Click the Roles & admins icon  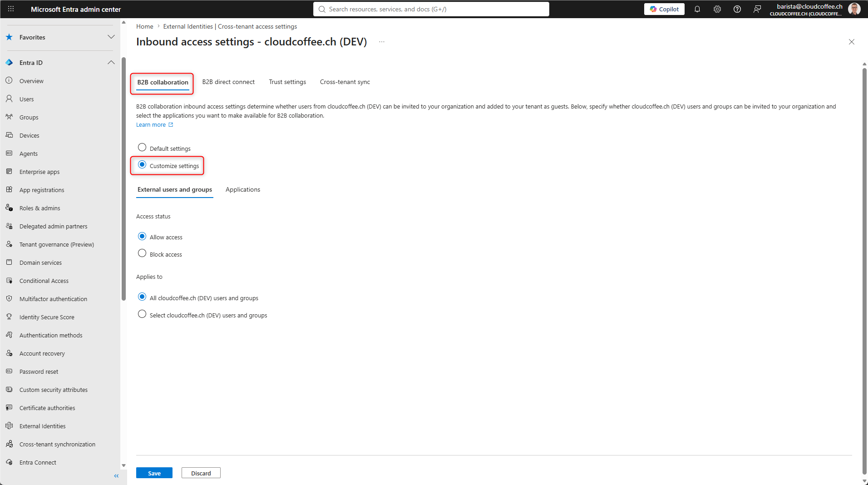9,208
